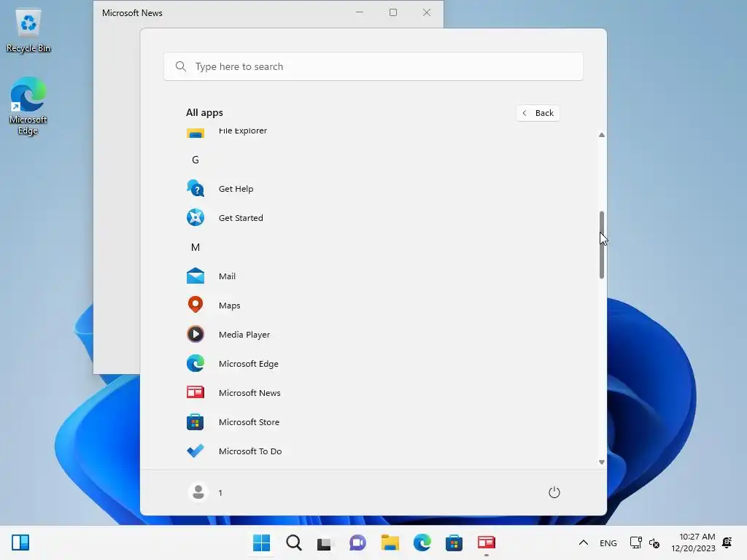Launch Media Player app icon
747x560 pixels.
point(196,334)
